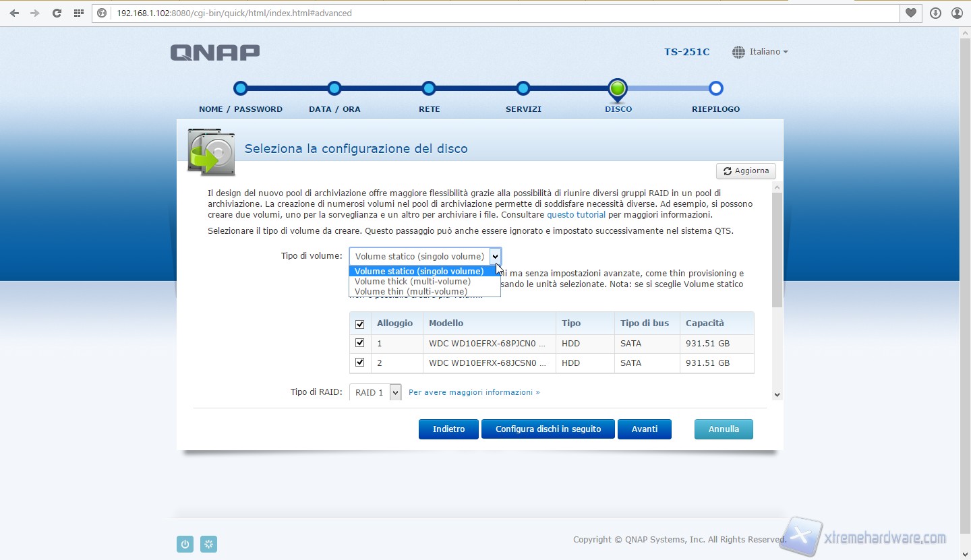Open the browser apps grid icon
Screen dimensions: 971x560
[79, 13]
